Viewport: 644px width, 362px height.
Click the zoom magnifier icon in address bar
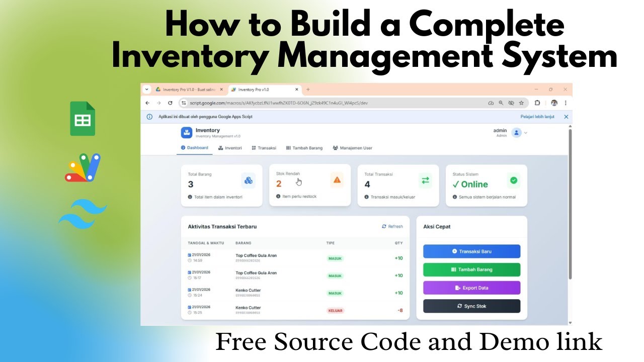pos(501,103)
